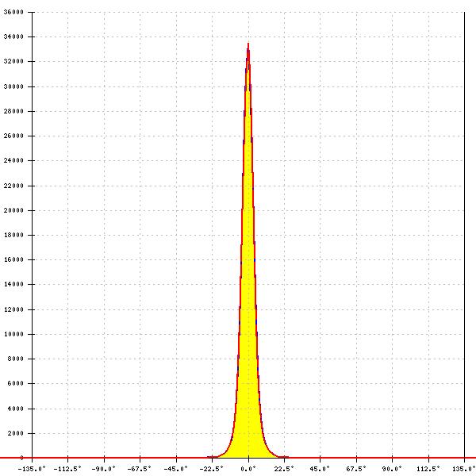
Task: Select the 28000 y-axis label
Action: 13,111
